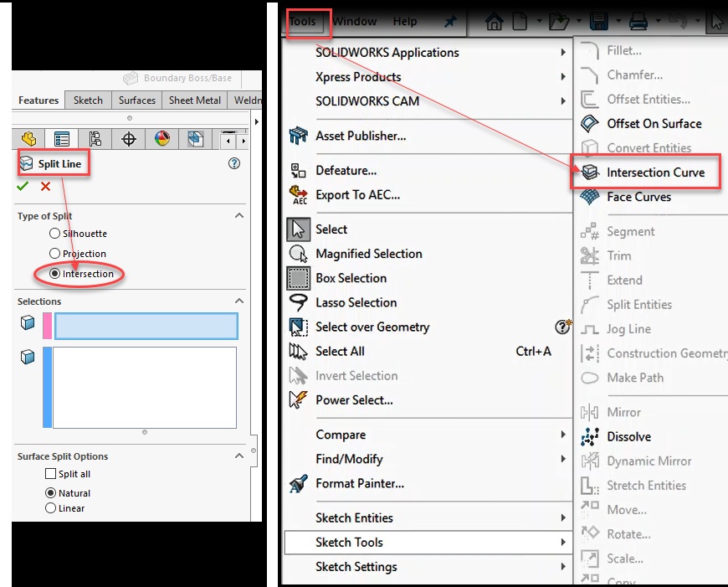Switch to the Sheet Metal tab
This screenshot has width=728, height=587.
pyautogui.click(x=194, y=100)
